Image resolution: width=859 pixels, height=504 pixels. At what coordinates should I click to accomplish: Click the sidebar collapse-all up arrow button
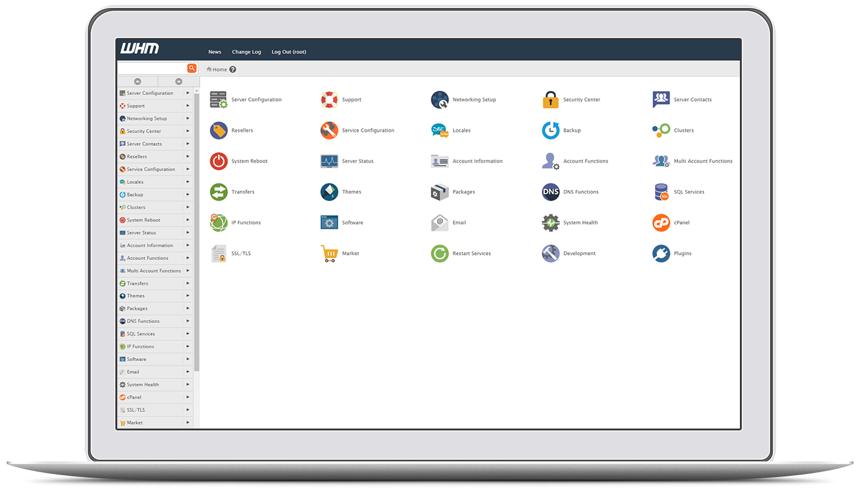137,82
